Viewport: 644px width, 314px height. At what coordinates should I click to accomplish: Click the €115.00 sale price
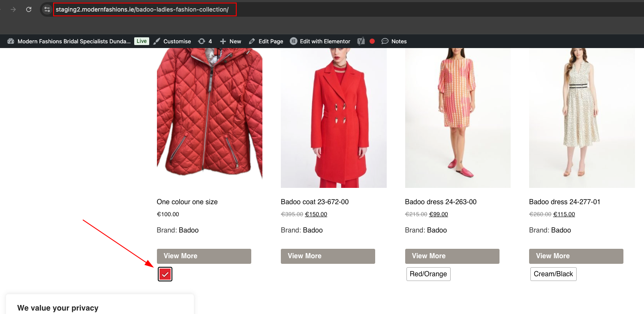point(564,214)
